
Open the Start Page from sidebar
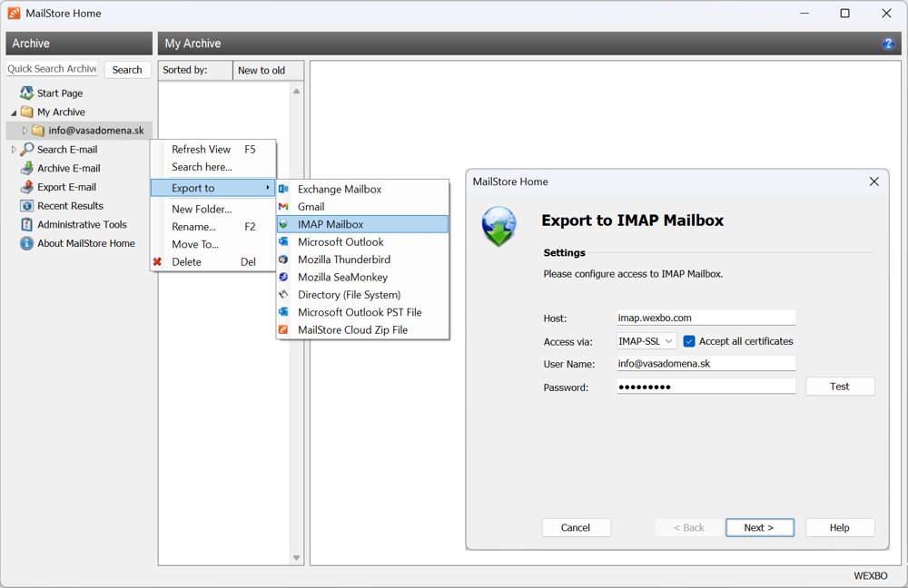pyautogui.click(x=57, y=93)
